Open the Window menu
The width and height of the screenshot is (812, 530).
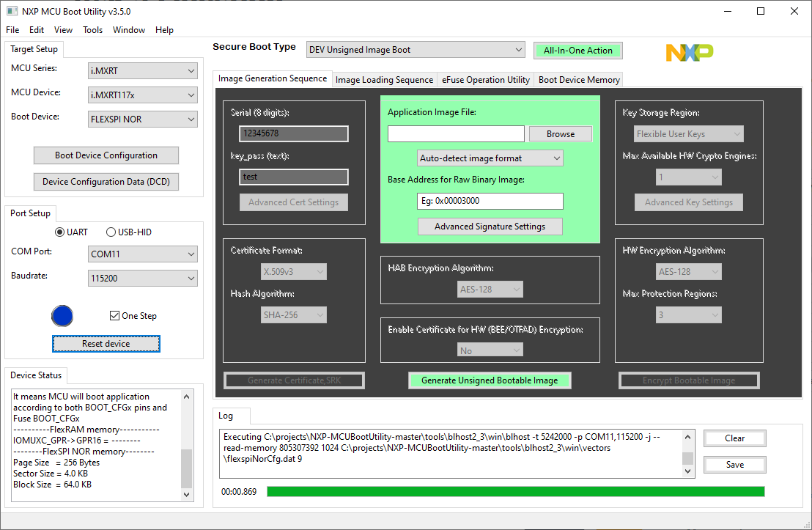point(129,30)
